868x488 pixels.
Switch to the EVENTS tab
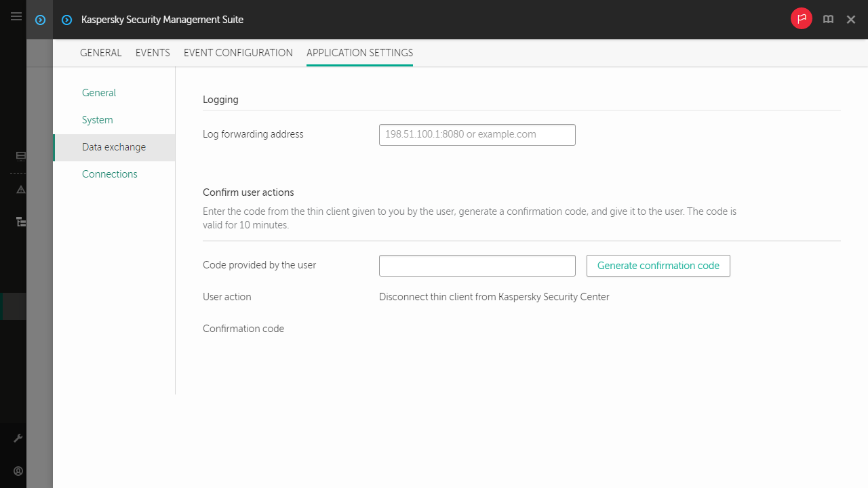point(153,53)
